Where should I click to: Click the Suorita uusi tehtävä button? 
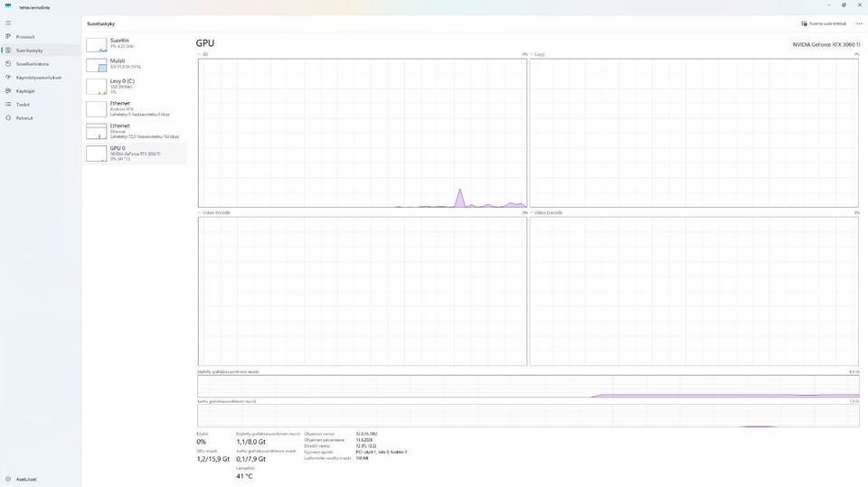click(x=824, y=23)
